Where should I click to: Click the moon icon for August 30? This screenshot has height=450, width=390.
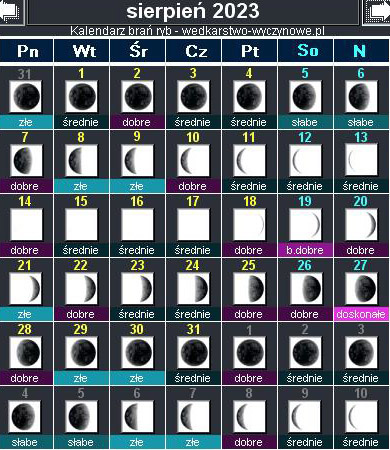point(138,352)
